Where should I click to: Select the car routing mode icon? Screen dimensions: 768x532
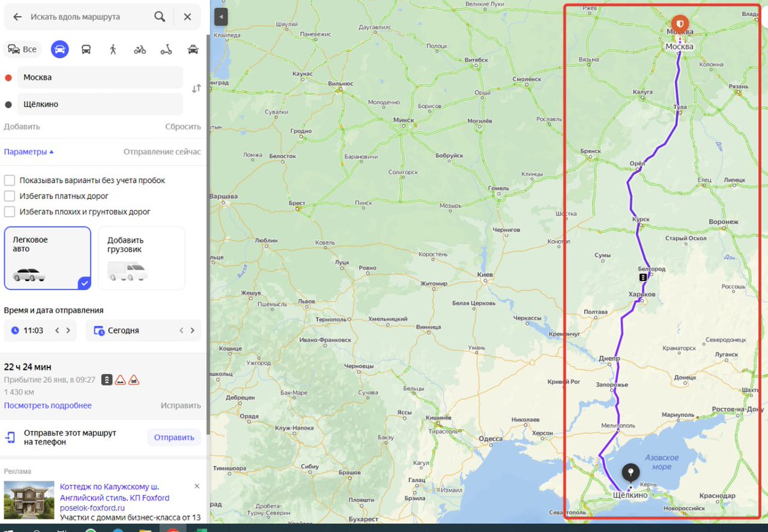[60, 49]
